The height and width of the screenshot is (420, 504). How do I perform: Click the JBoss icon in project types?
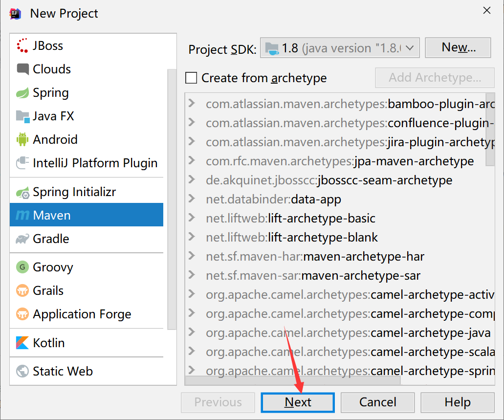pos(22,45)
